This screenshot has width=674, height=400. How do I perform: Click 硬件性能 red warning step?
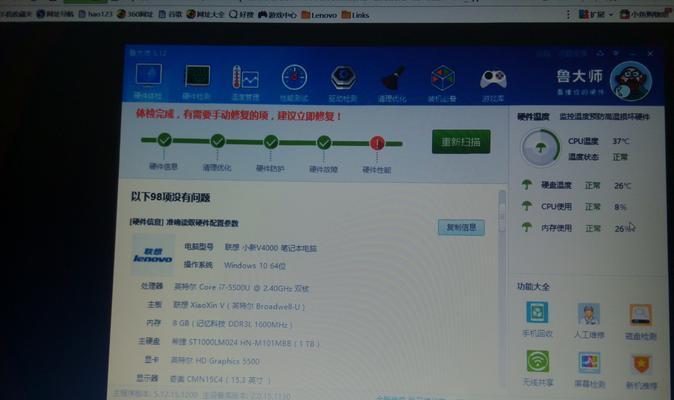tap(377, 143)
